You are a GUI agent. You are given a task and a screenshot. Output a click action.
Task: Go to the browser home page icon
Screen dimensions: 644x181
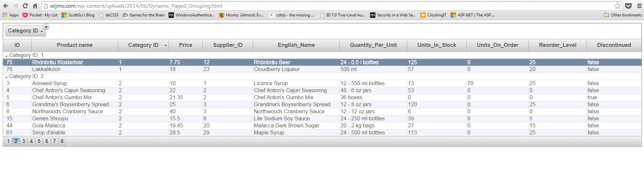(35, 6)
